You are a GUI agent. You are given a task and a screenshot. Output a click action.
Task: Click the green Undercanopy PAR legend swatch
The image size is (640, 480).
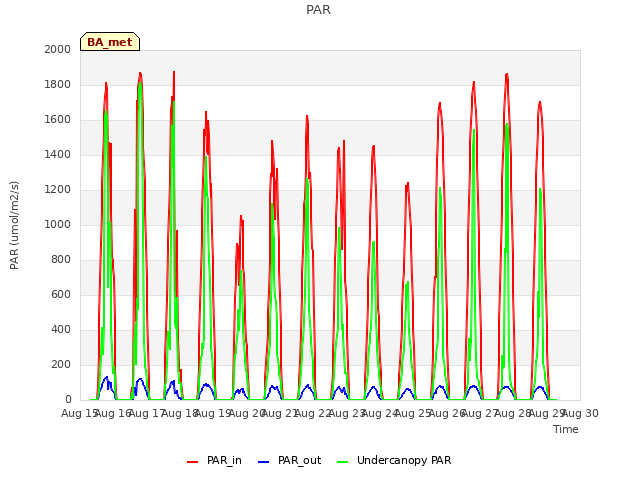pos(342,462)
